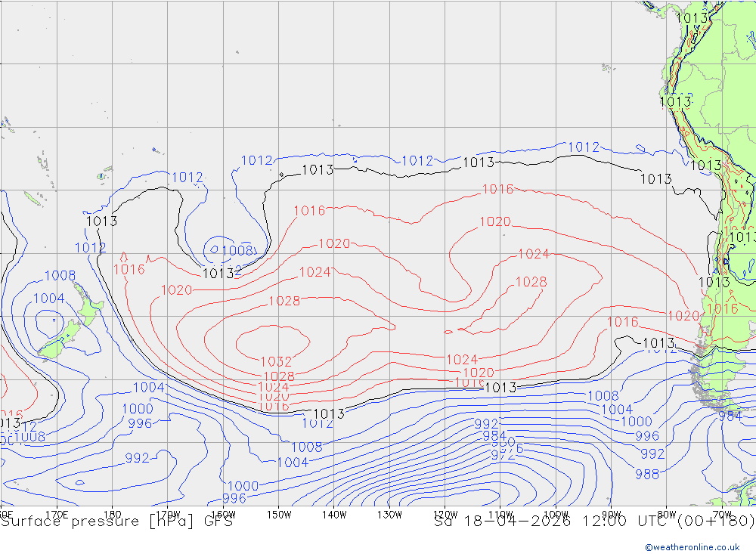
Task: Click the 1024 label above the 1028 ridge near 100W
Action: tap(533, 254)
